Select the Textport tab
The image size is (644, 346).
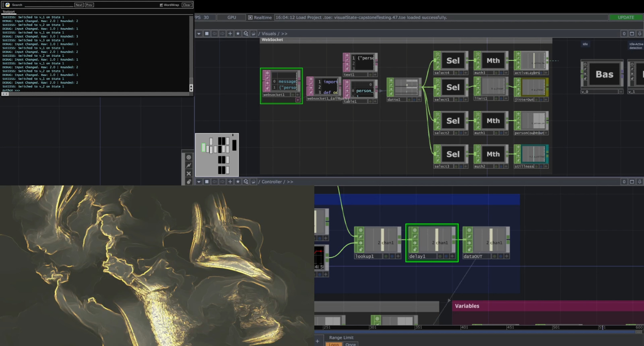[8, 12]
